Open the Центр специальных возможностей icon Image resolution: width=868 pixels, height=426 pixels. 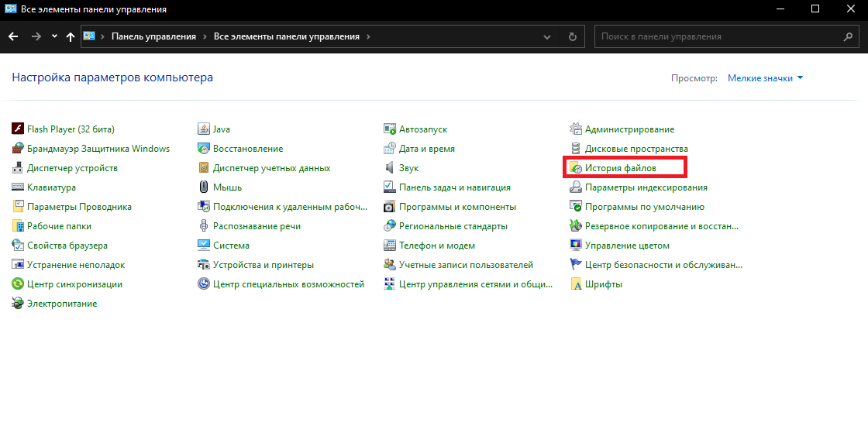click(x=204, y=283)
